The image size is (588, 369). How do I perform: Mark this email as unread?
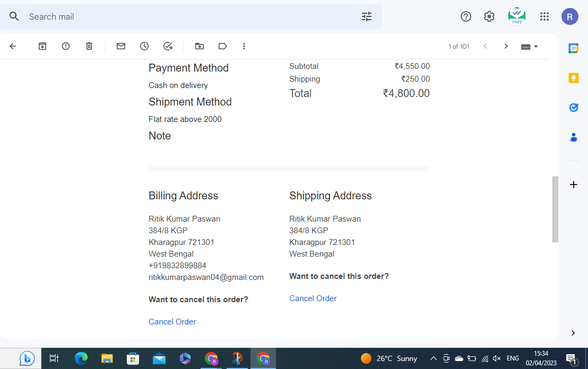(x=121, y=46)
